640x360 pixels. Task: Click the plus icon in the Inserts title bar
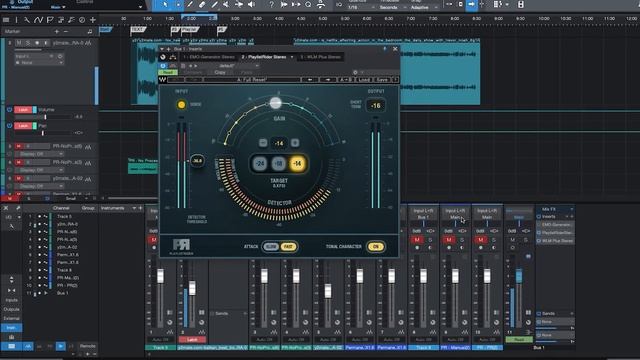click(x=168, y=49)
